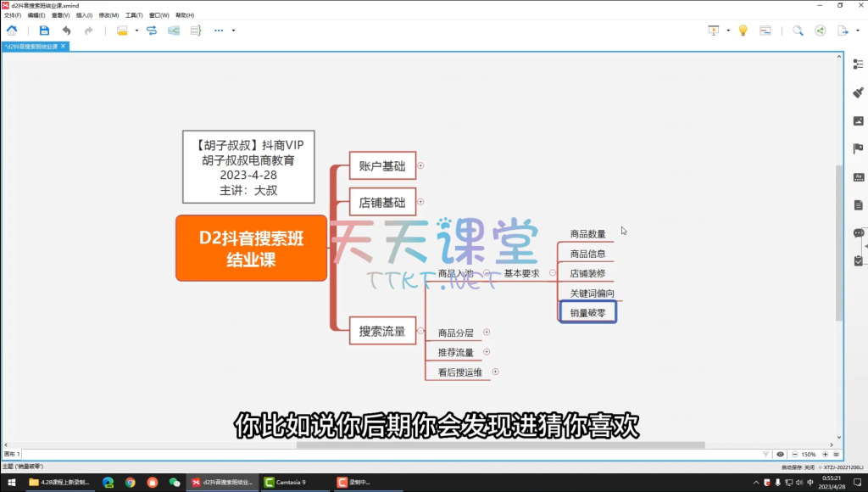Toggle the eye visibility icon in status bar
Screen dimensions: 868x492
tap(781, 454)
